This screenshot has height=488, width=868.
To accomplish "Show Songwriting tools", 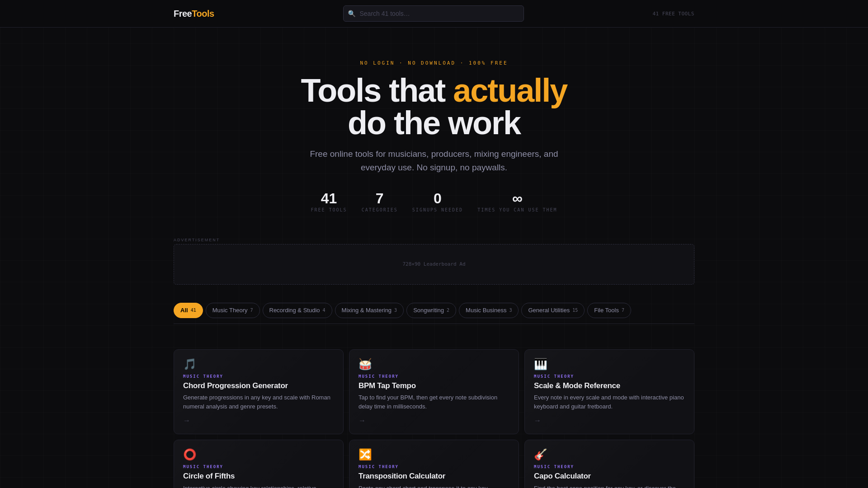I will pos(431,310).
